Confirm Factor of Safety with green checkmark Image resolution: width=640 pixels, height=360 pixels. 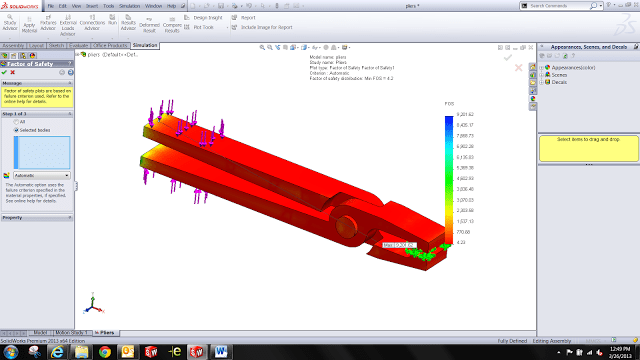coord(4,72)
